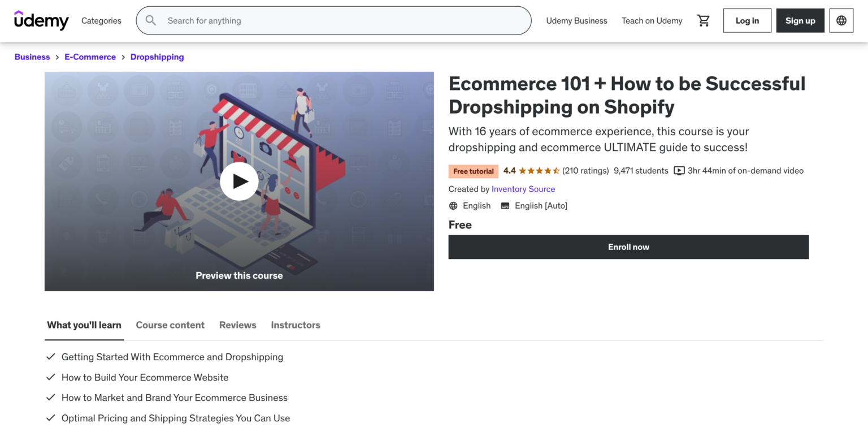The height and width of the screenshot is (432, 868).
Task: Open the Inventory Source creator link
Action: point(523,189)
